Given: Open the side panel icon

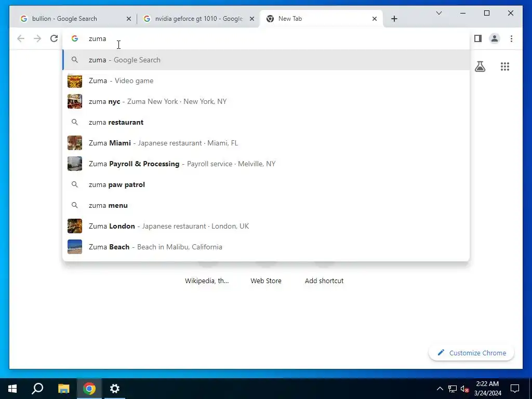Looking at the screenshot, I should tap(478, 38).
